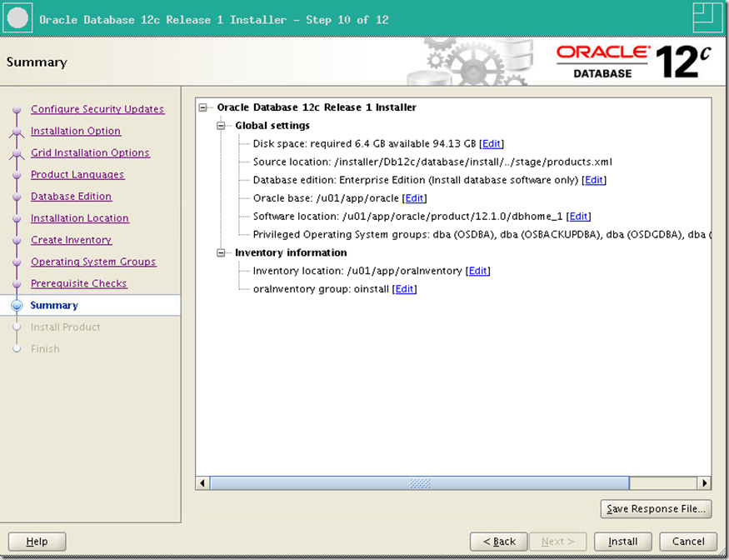The image size is (729, 560).
Task: Click the Installation Option step bullet
Action: (x=17, y=132)
